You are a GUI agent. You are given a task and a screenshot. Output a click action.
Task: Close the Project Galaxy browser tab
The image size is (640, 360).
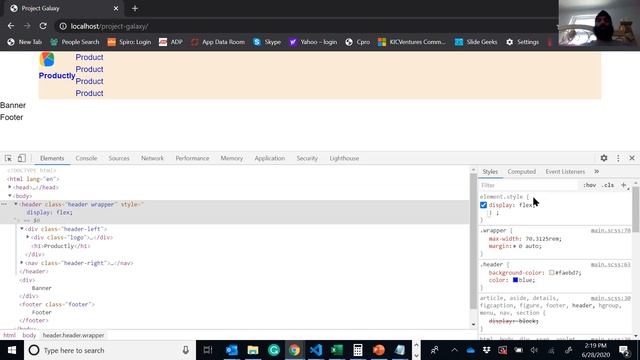pyautogui.click(x=116, y=8)
